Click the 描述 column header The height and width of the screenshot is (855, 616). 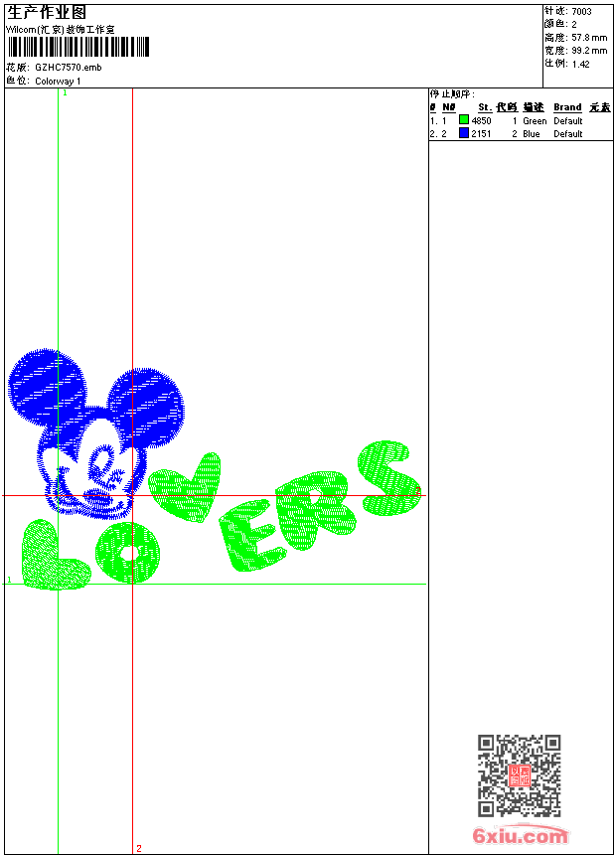click(x=534, y=107)
